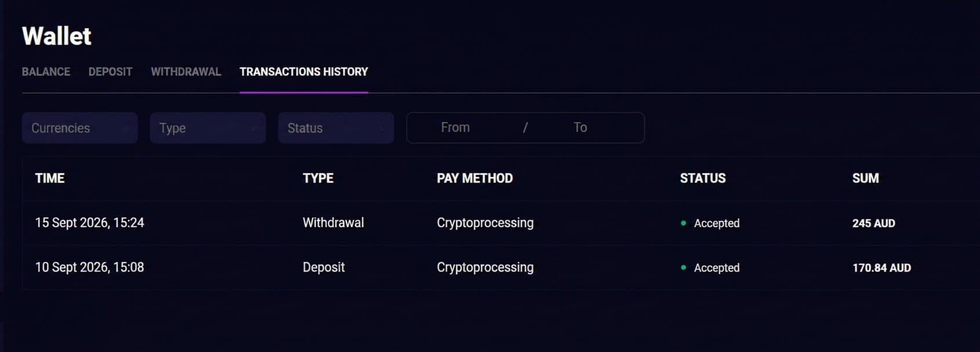Viewport: 980px width, 352px height.
Task: Click the SUM column header
Action: click(x=865, y=178)
